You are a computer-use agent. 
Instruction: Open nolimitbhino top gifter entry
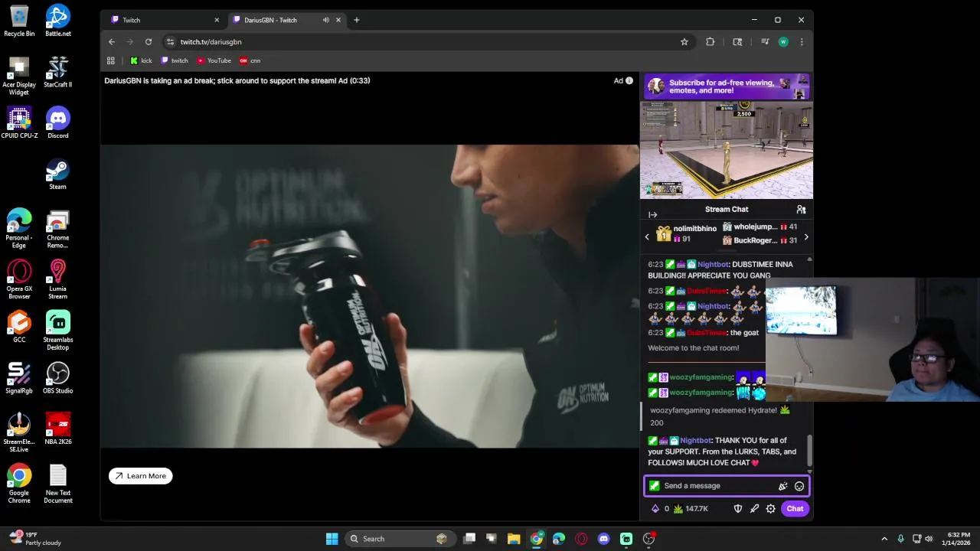[x=686, y=233]
